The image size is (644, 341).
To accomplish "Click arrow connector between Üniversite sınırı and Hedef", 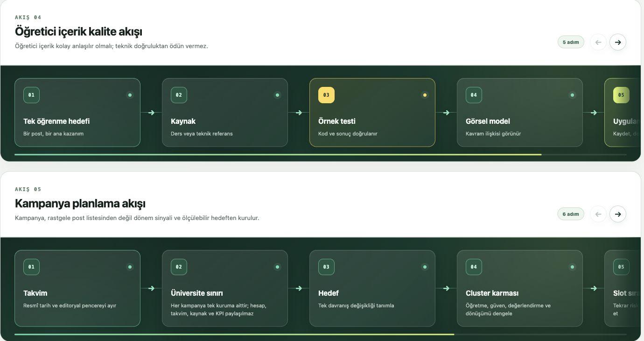I will (x=299, y=288).
